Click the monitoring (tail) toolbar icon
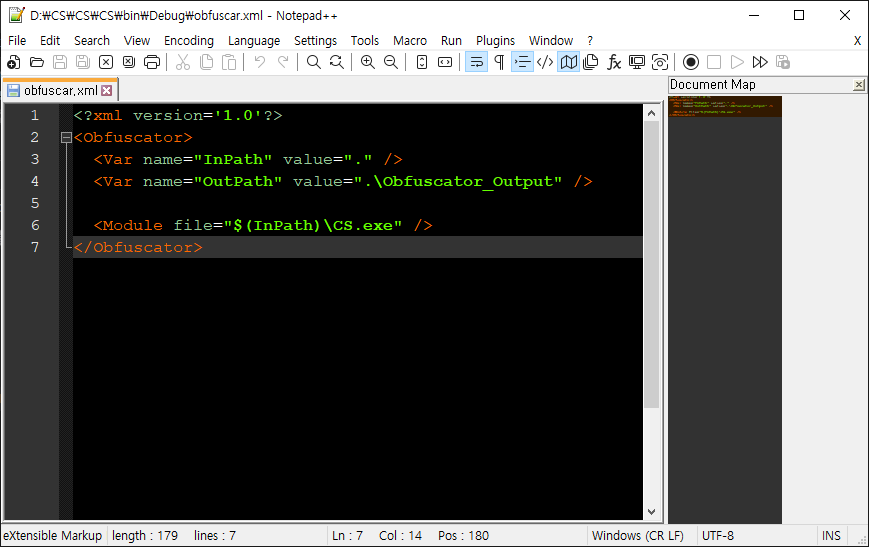The width and height of the screenshot is (869, 547). click(660, 62)
